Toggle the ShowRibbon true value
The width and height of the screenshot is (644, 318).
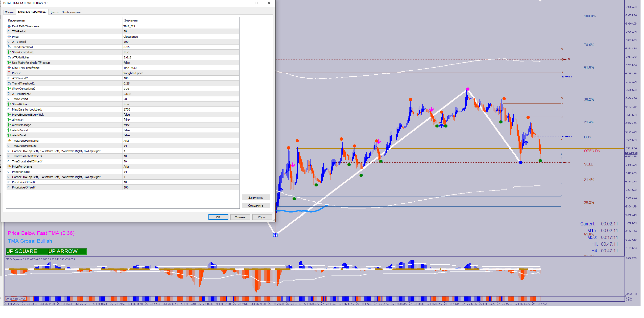[x=126, y=104]
